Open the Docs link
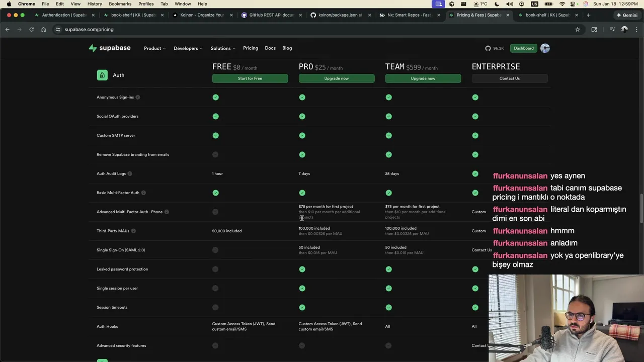 (270, 48)
